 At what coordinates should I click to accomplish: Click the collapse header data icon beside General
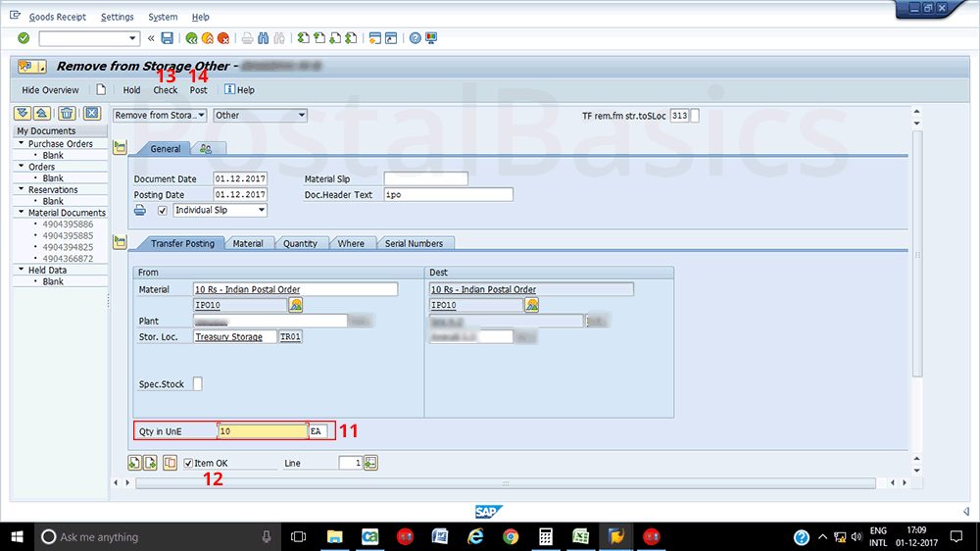point(121,148)
